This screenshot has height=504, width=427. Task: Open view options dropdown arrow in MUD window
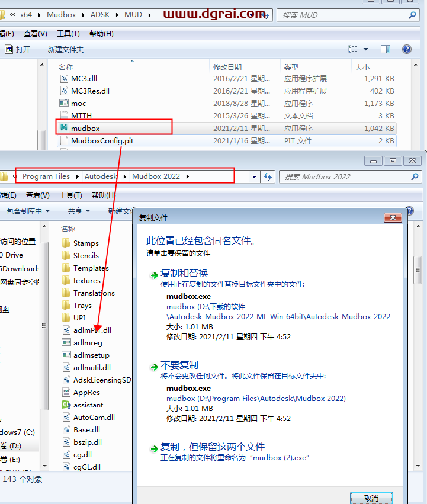pos(365,49)
